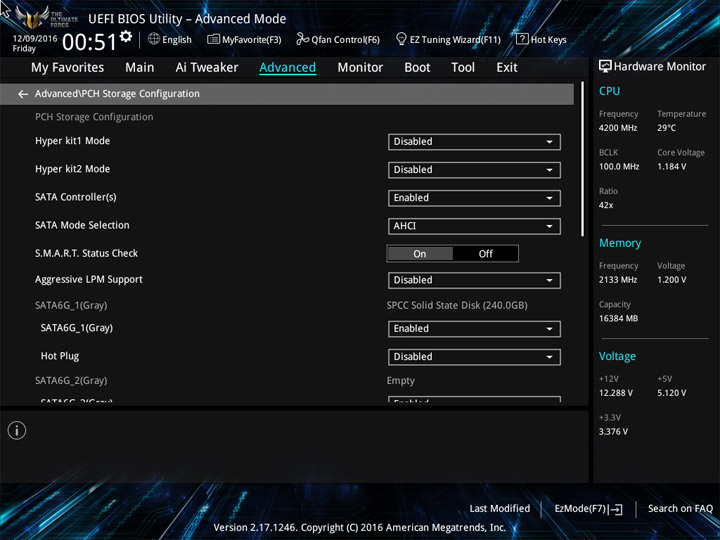Viewport: 720px width, 540px height.
Task: Switch to the Monitor tab
Action: (x=360, y=68)
